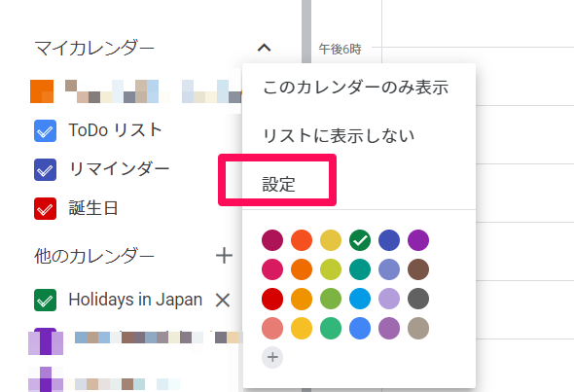The width and height of the screenshot is (574, 392).
Task: Click the 他のカレンダー heading
Action: click(x=94, y=256)
